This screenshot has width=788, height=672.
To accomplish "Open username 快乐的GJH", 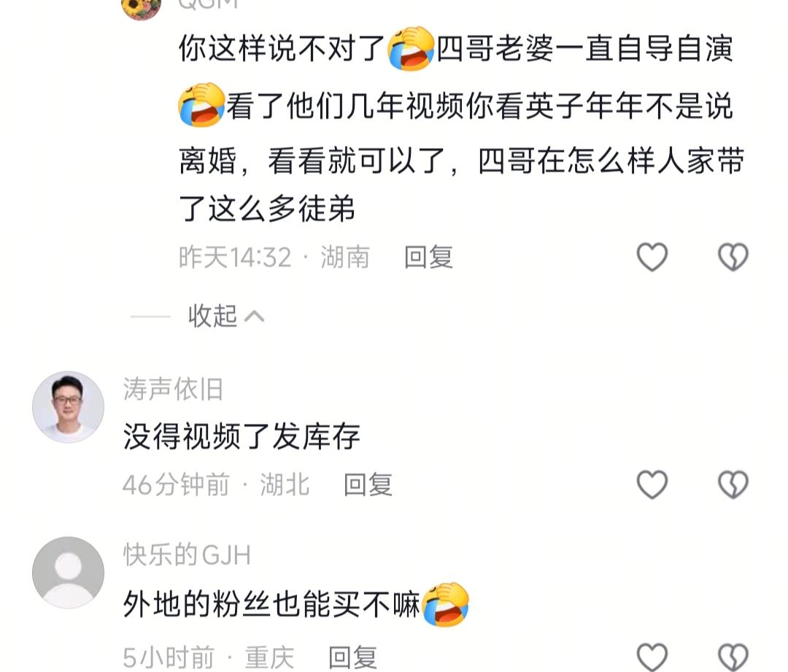I will click(187, 555).
